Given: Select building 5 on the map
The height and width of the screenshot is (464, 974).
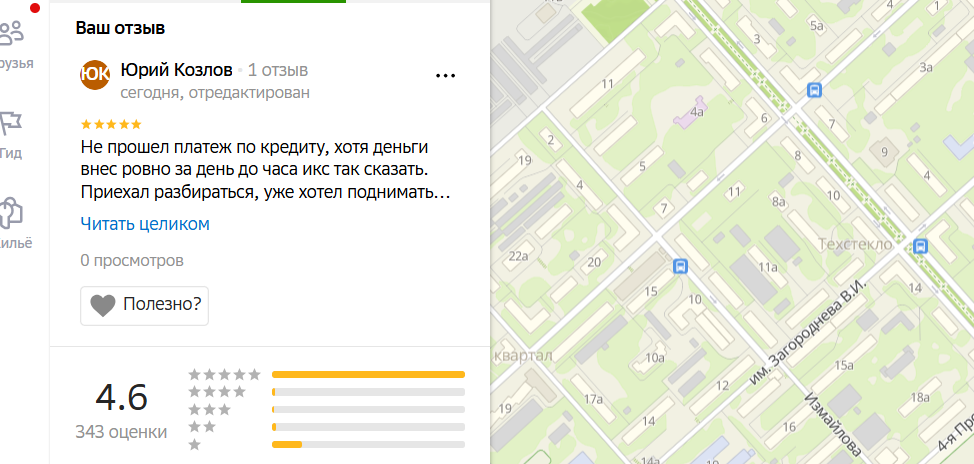Looking at the screenshot, I should click(642, 166).
